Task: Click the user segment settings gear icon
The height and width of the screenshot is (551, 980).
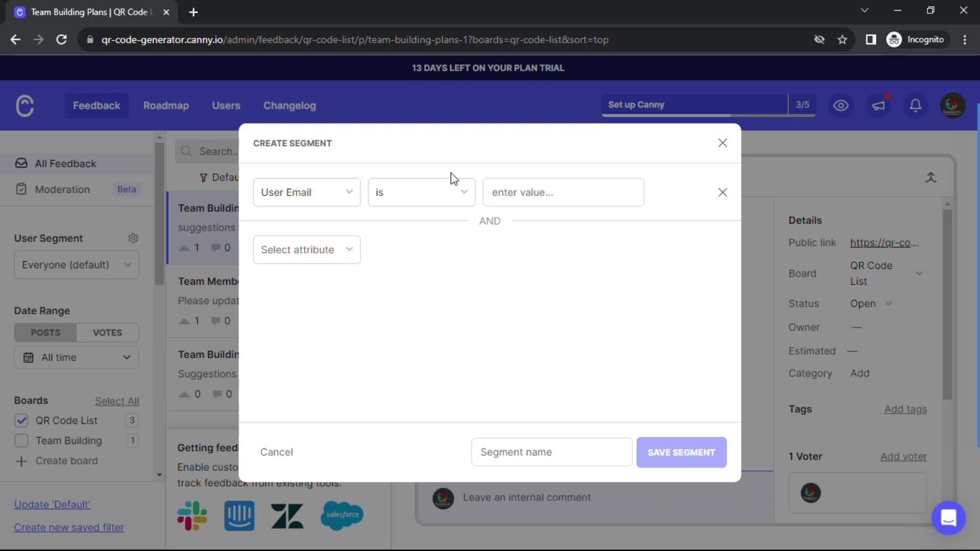Action: click(133, 238)
